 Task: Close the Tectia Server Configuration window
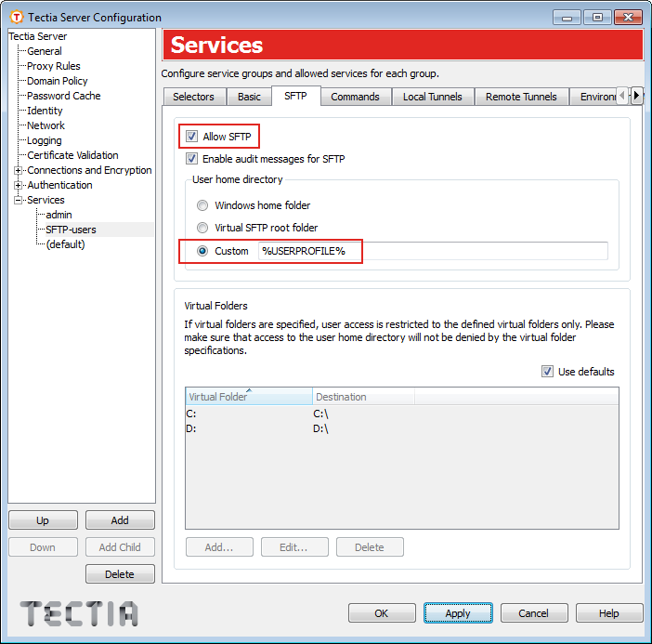click(x=628, y=18)
